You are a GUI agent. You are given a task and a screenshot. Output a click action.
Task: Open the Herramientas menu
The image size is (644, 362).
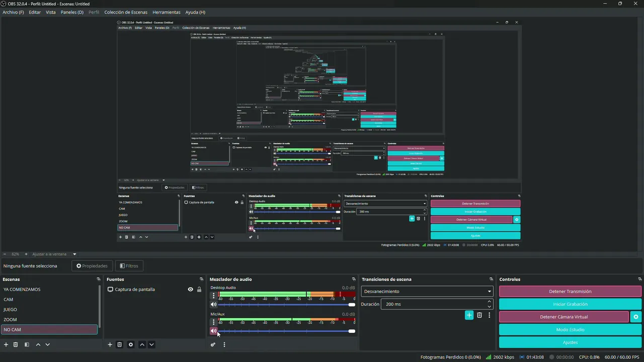tap(167, 12)
